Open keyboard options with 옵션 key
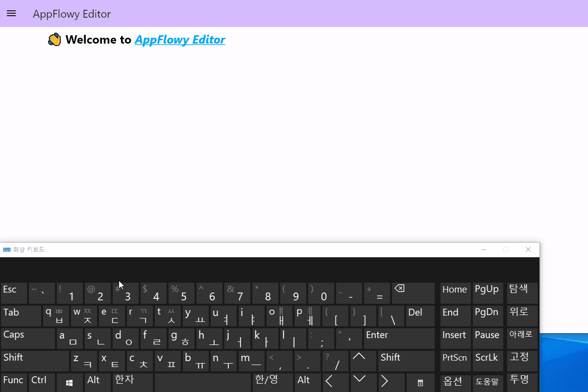This screenshot has width=588, height=392. pyautogui.click(x=455, y=382)
